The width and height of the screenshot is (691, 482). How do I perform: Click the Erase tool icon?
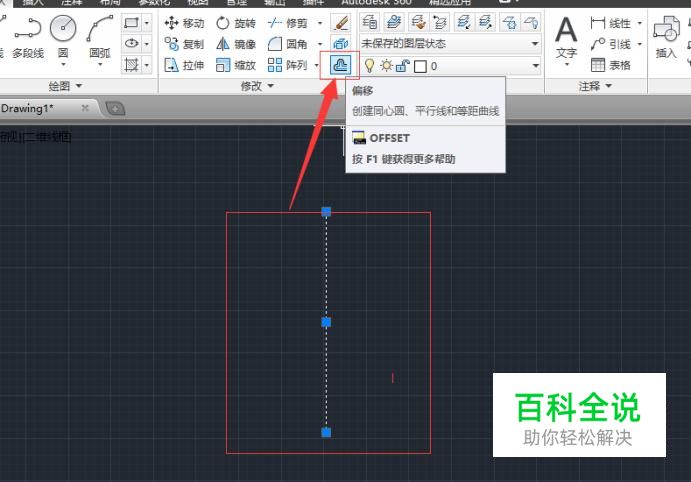click(x=341, y=22)
